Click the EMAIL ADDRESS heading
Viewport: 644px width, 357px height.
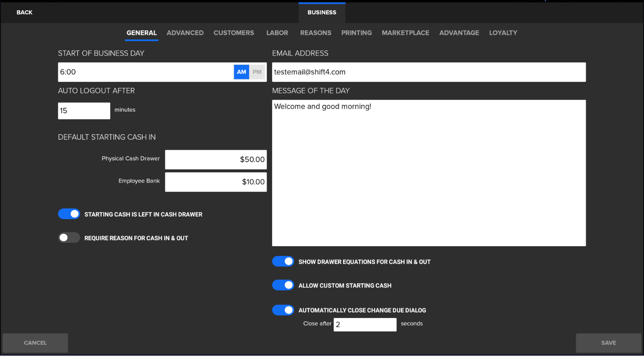(300, 53)
